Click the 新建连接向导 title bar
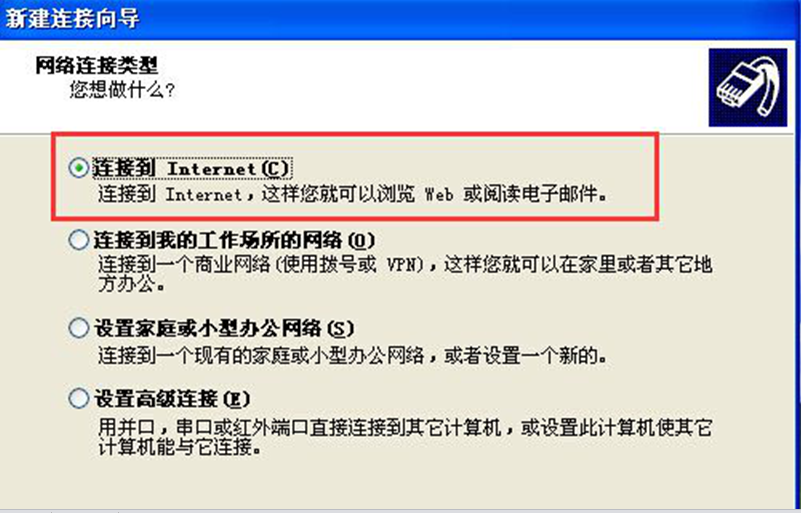The width and height of the screenshot is (801, 513). pyautogui.click(x=400, y=19)
